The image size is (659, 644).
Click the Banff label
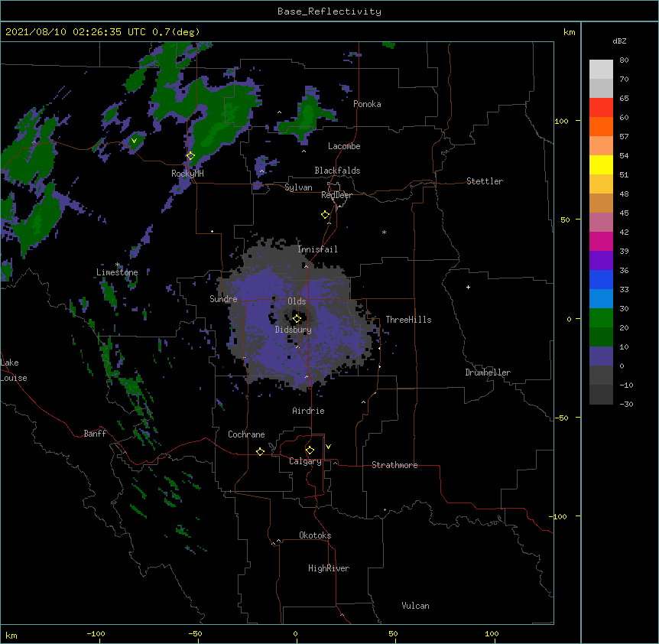[95, 434]
